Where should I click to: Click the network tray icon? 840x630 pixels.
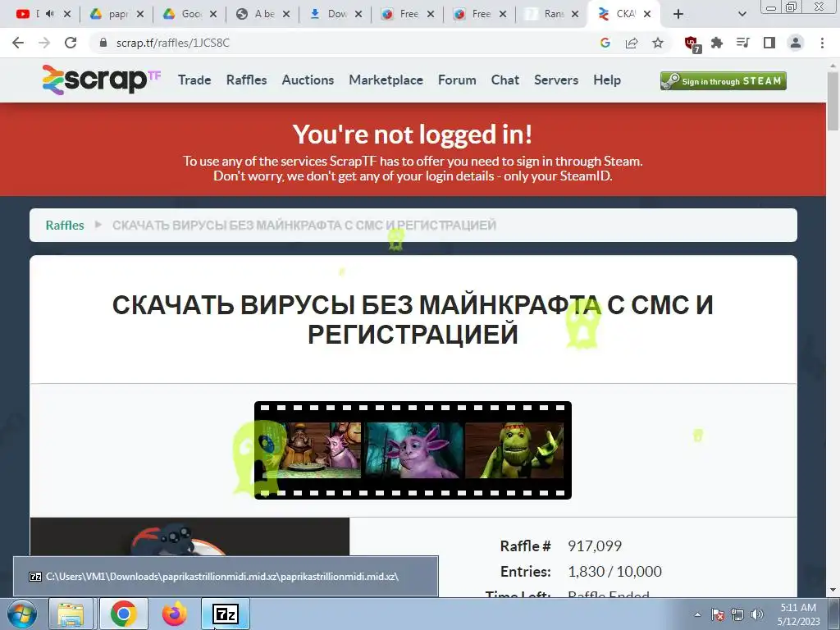(737, 614)
